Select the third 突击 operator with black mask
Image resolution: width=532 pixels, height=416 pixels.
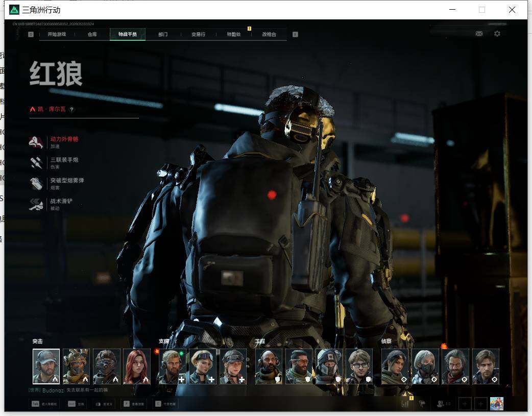(x=107, y=366)
